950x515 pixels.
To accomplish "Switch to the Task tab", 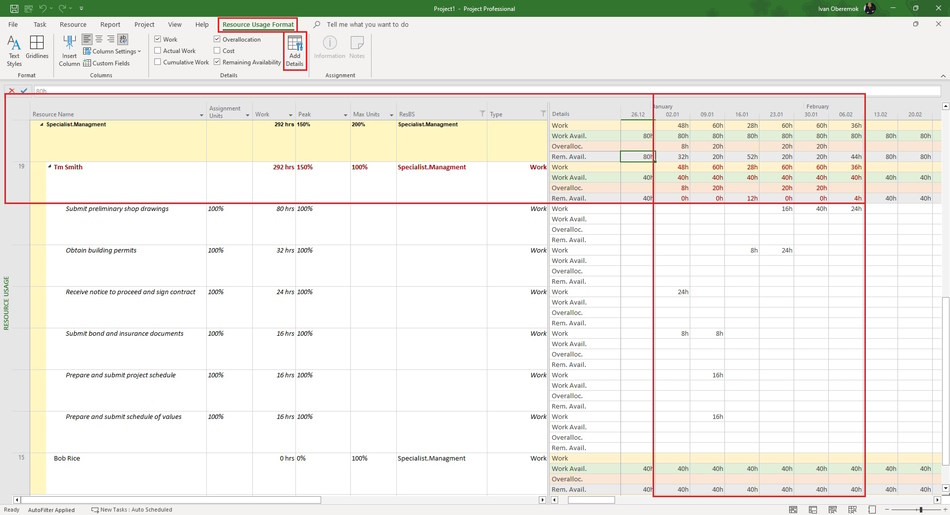I will click(40, 25).
